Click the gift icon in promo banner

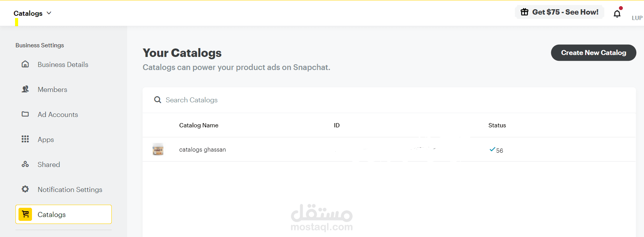525,12
